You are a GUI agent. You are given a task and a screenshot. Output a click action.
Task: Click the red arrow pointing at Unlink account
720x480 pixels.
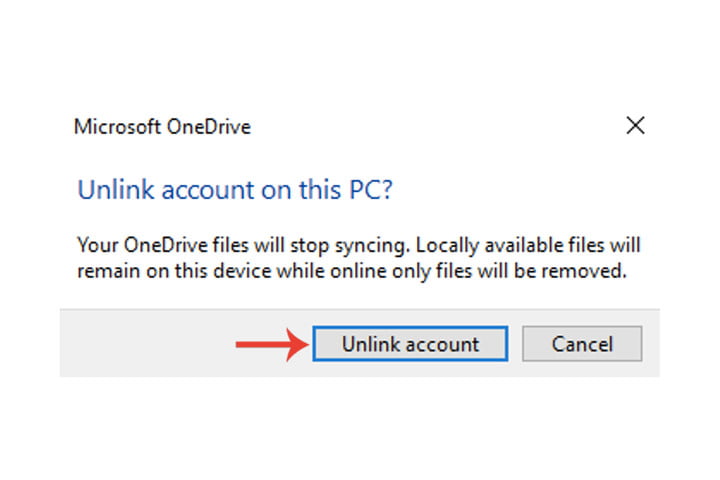pyautogui.click(x=268, y=345)
